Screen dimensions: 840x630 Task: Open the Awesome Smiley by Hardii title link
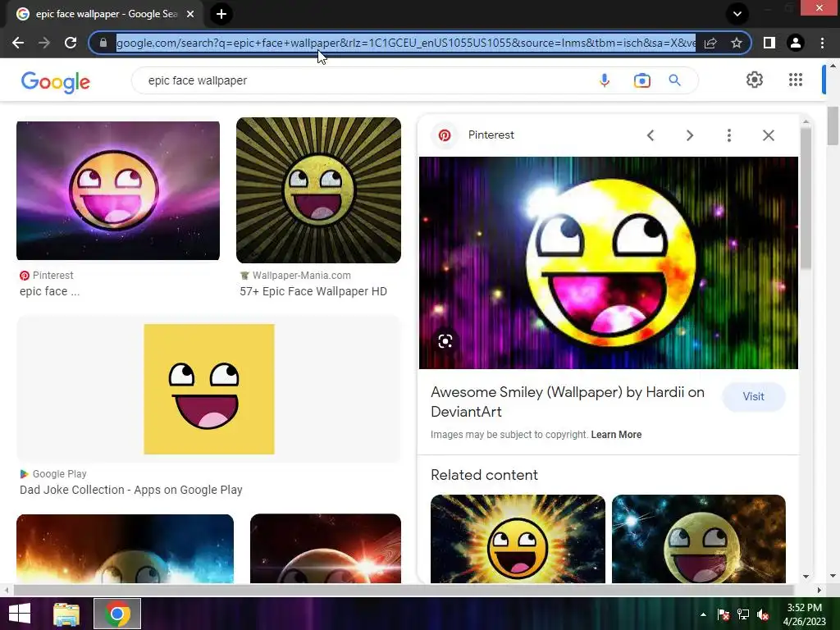(x=568, y=402)
